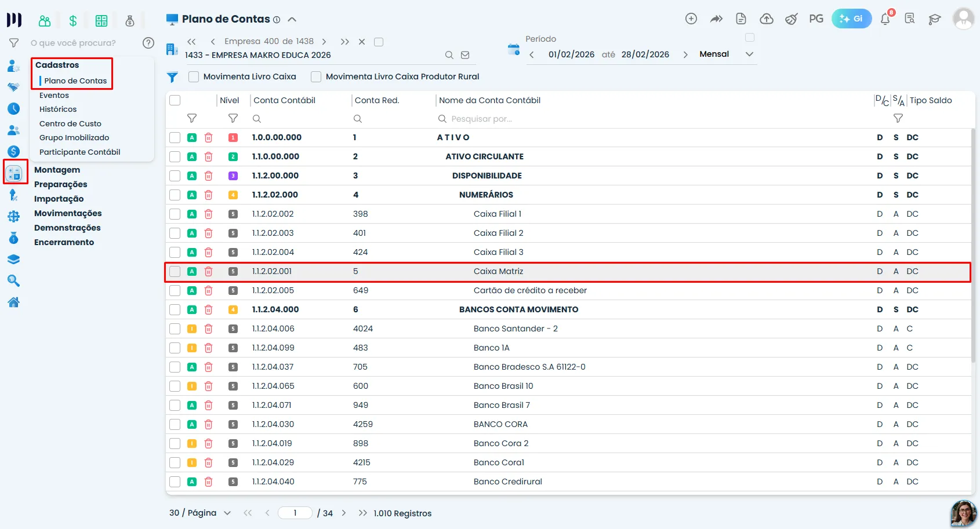Go to next page in pagination

tap(344, 513)
